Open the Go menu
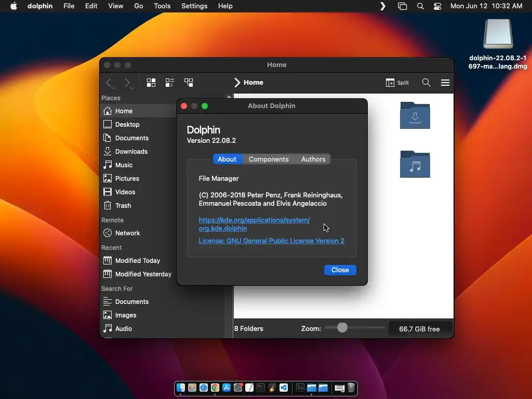Viewport: 532px width, 399px height. (x=138, y=6)
